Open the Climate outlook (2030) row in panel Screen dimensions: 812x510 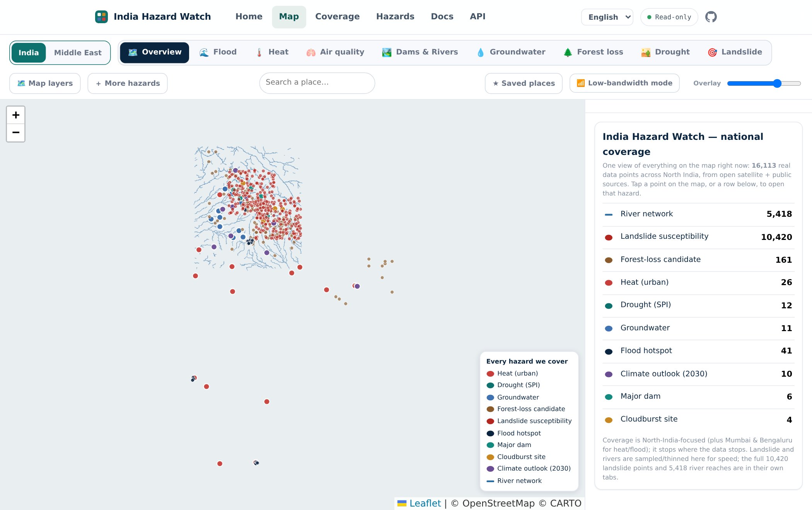click(x=698, y=374)
